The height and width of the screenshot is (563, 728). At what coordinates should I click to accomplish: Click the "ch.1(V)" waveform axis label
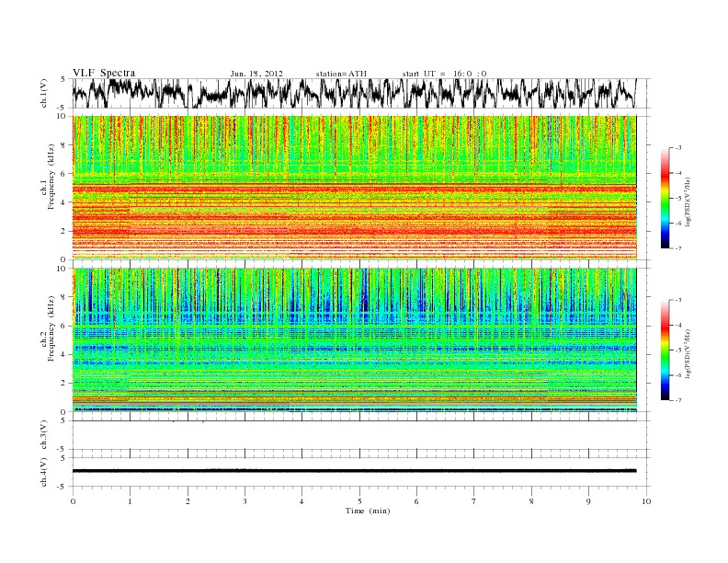tap(43, 93)
